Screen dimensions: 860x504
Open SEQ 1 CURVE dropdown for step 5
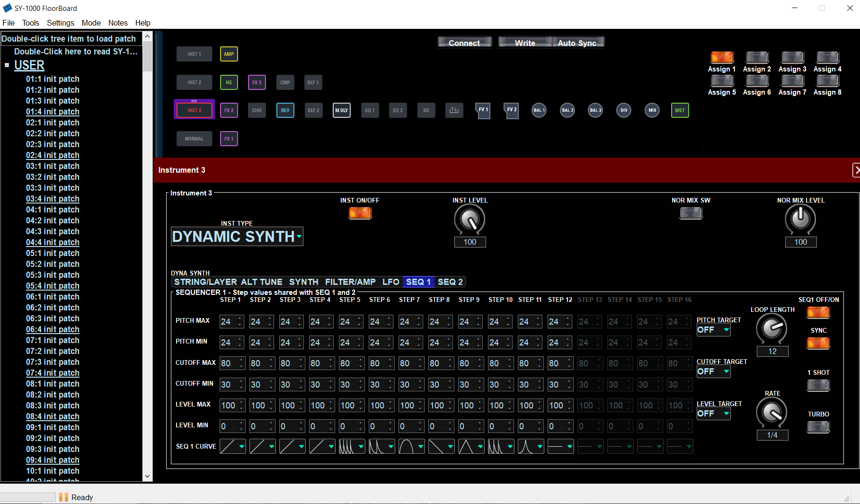click(x=352, y=446)
